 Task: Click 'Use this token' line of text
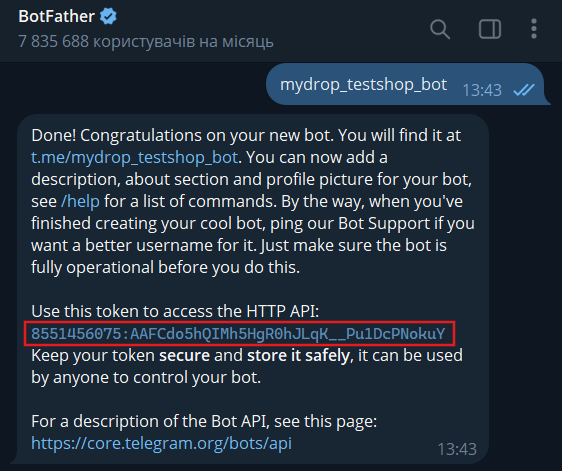(x=175, y=311)
